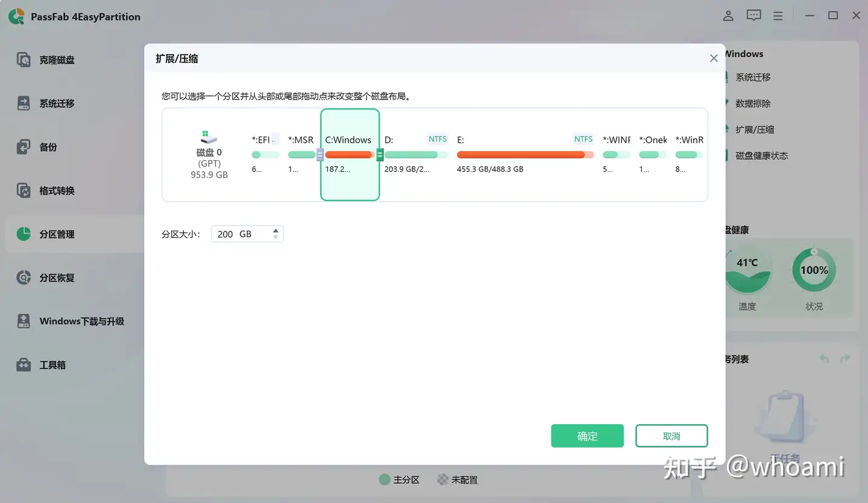Click the PassFab 4EasyPartition logo
868x503 pixels.
[x=16, y=16]
